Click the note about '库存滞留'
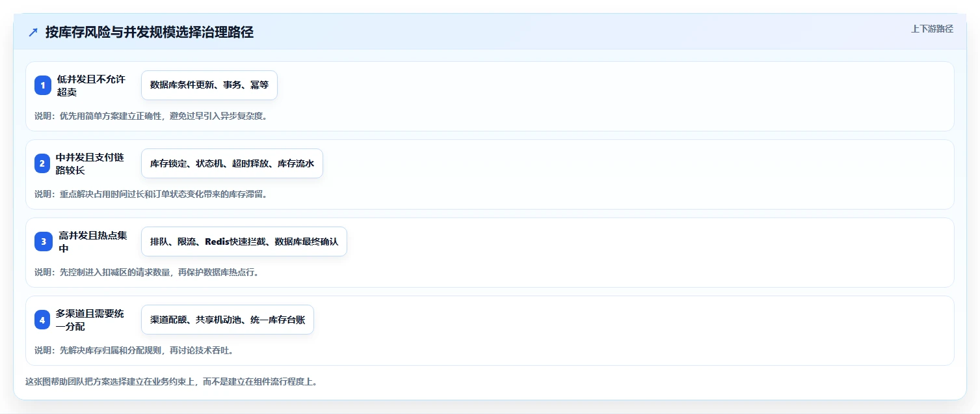980x414 pixels. [x=151, y=195]
